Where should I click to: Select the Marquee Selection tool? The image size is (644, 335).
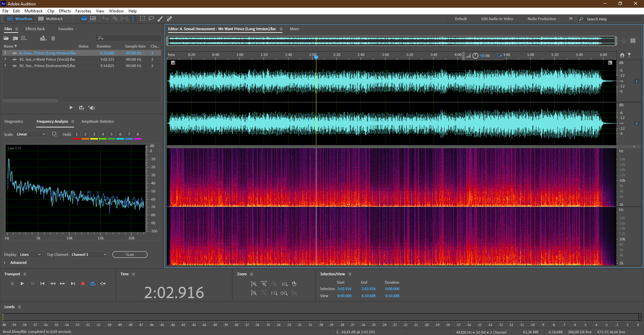click(x=143, y=19)
